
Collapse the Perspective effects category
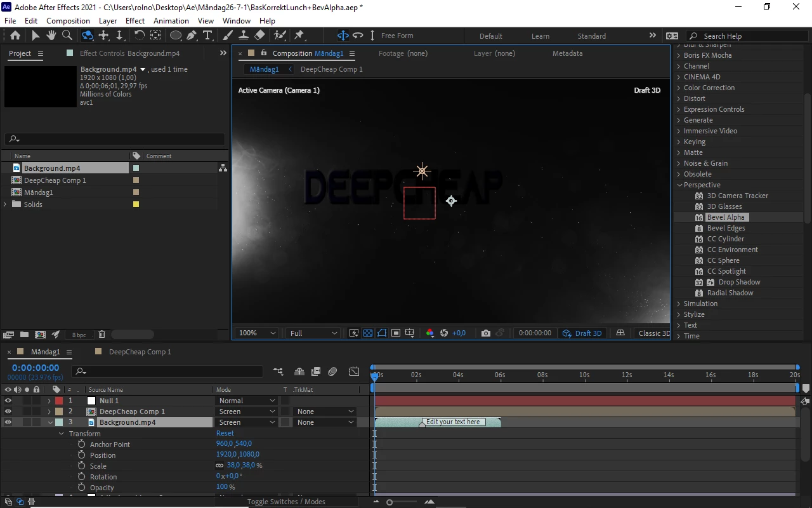(x=679, y=185)
